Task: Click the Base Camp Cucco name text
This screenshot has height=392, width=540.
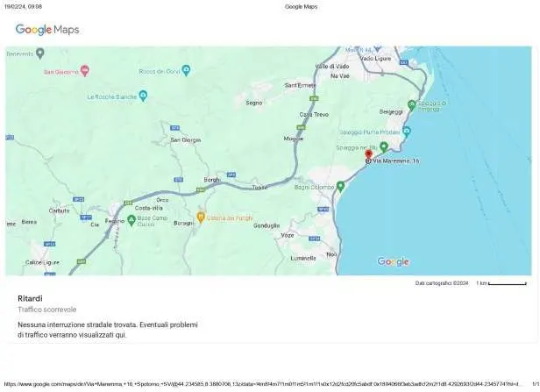Action: point(153,221)
